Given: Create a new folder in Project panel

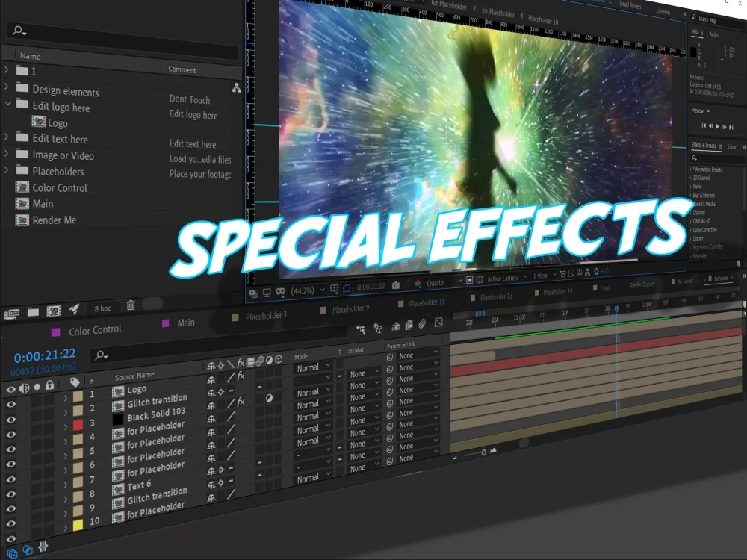Looking at the screenshot, I should click(x=33, y=312).
